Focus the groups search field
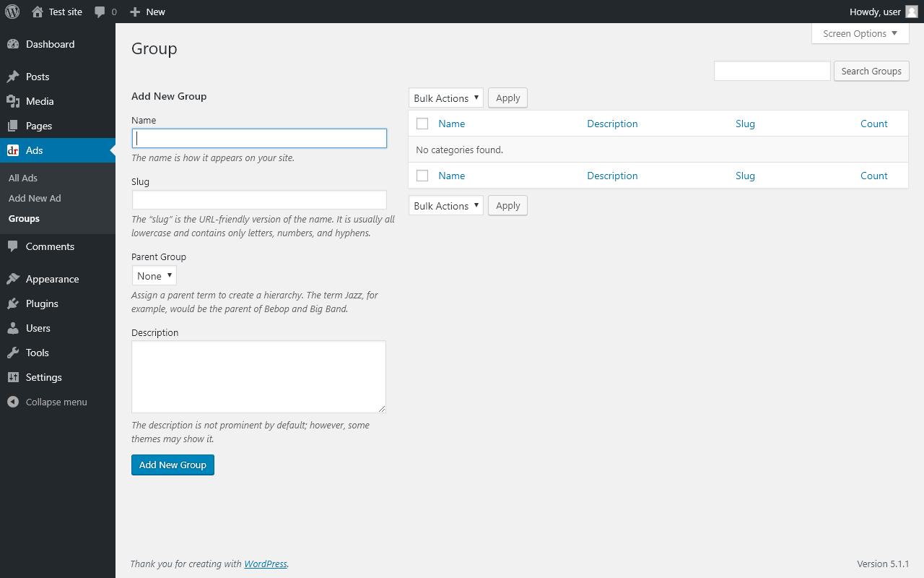This screenshot has height=578, width=924. pos(772,71)
